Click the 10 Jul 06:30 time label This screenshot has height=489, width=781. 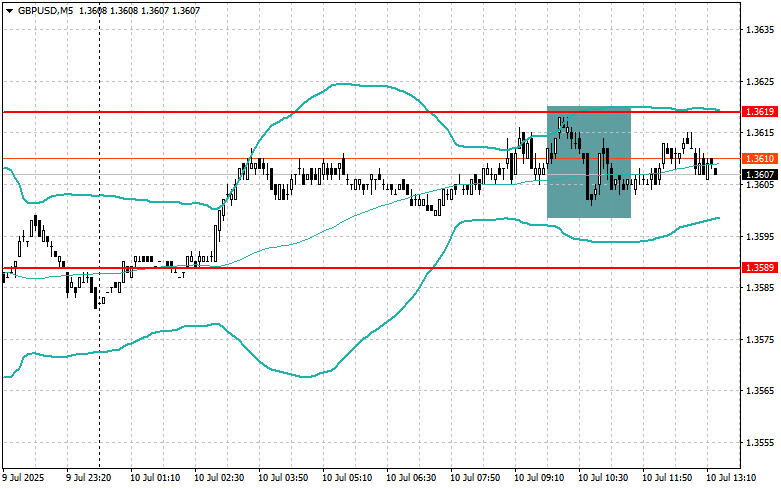point(411,478)
